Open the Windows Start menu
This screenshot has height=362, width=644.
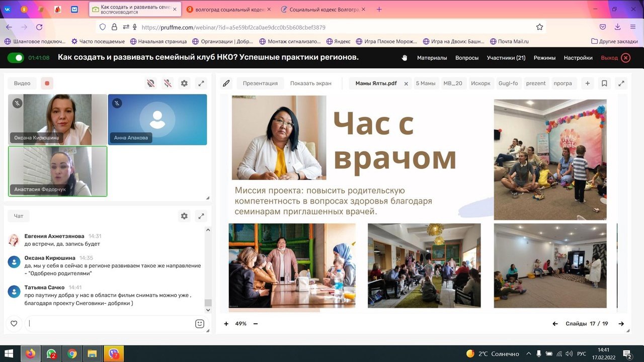(9, 353)
